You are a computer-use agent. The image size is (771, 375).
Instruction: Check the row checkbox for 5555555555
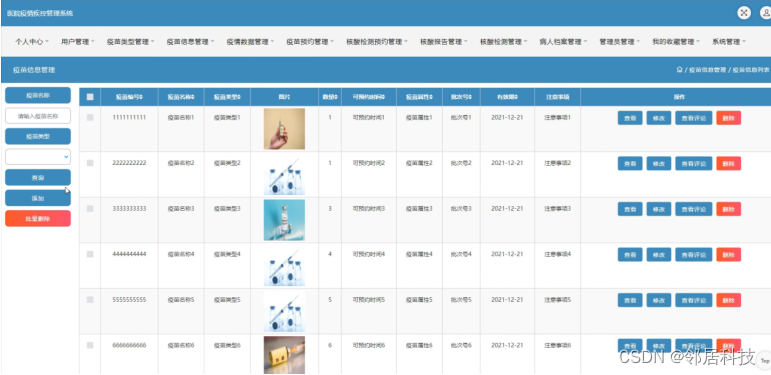[90, 300]
